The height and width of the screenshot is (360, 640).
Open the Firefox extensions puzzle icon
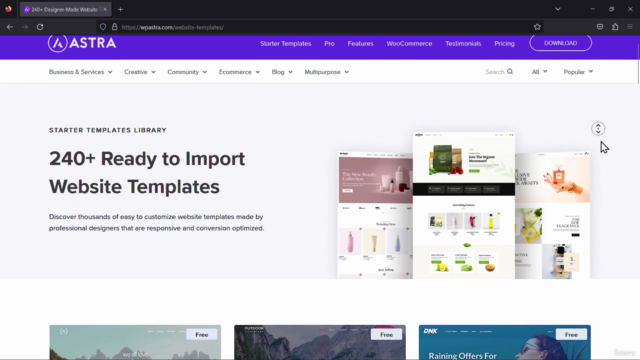point(615,27)
